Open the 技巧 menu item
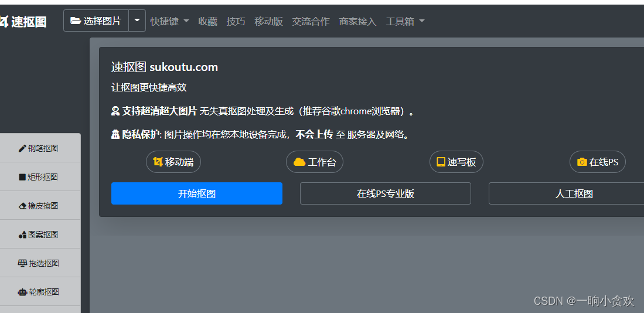 click(236, 21)
